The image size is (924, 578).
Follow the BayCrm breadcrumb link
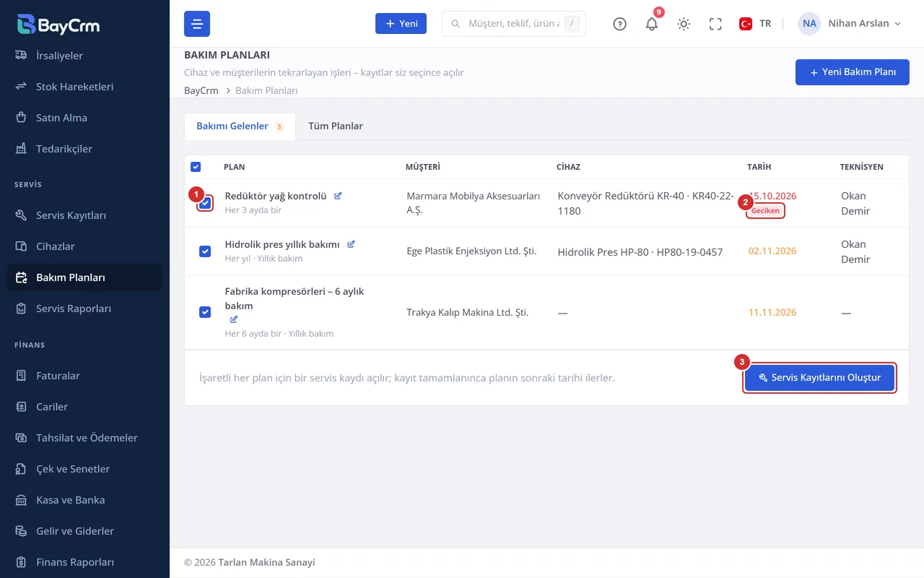point(201,91)
